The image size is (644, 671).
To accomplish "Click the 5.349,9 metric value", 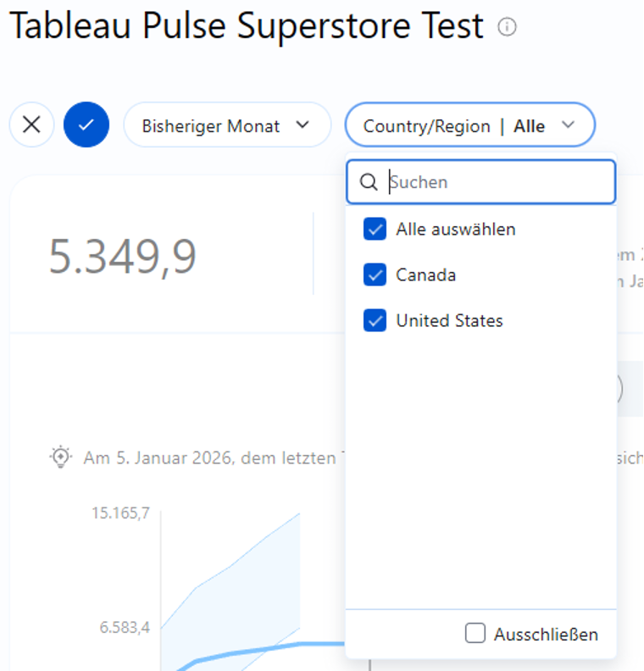I will (x=123, y=256).
